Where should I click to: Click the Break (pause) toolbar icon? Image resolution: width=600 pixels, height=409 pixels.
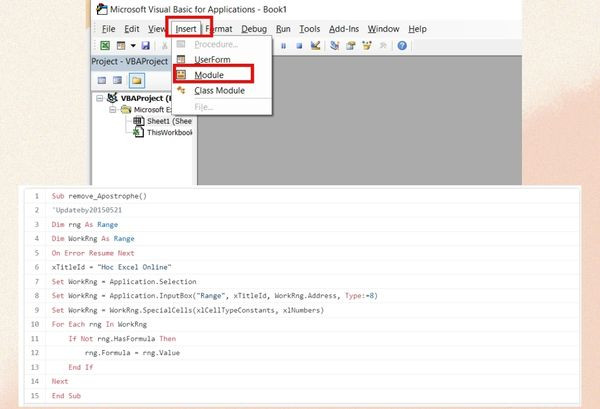(284, 46)
